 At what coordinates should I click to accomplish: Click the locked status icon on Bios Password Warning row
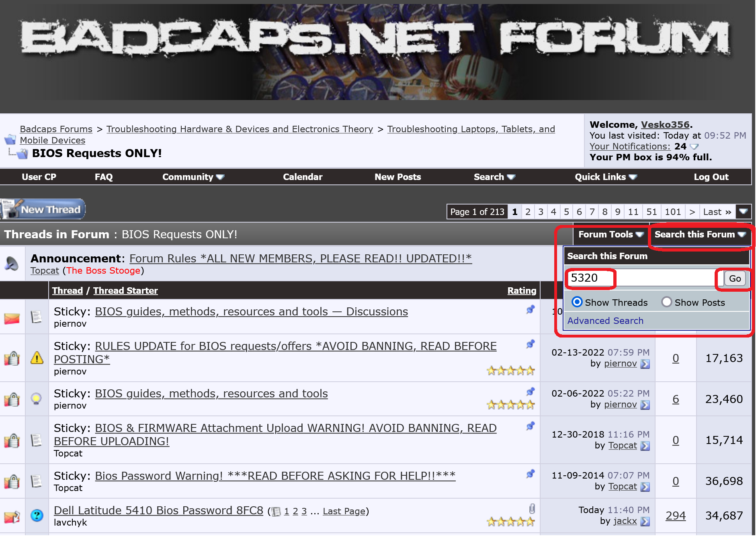point(12,481)
